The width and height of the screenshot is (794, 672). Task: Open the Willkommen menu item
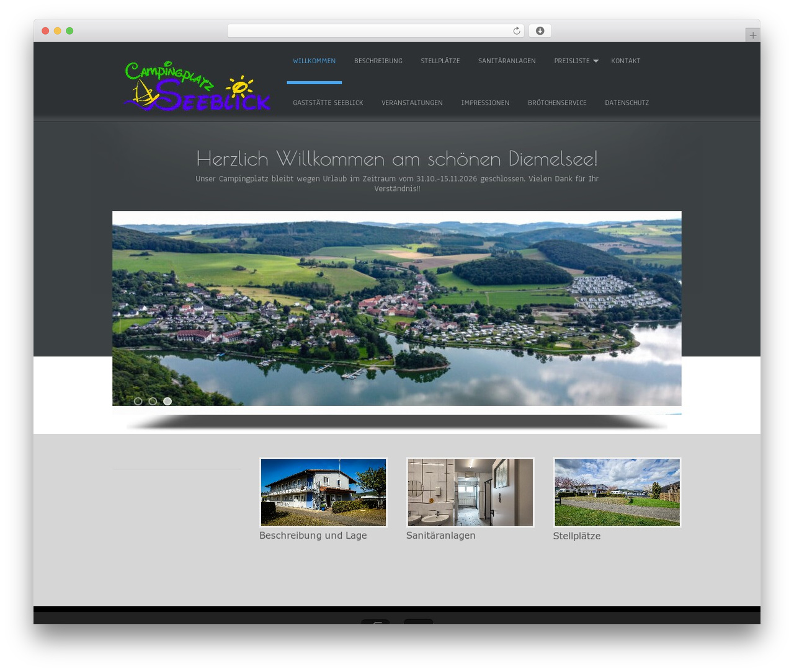coord(314,61)
